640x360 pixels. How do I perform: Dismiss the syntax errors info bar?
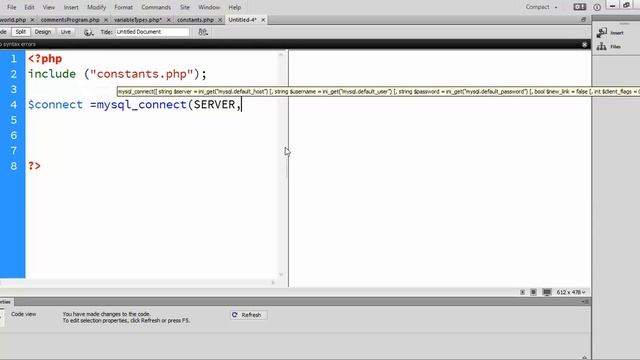584,44
